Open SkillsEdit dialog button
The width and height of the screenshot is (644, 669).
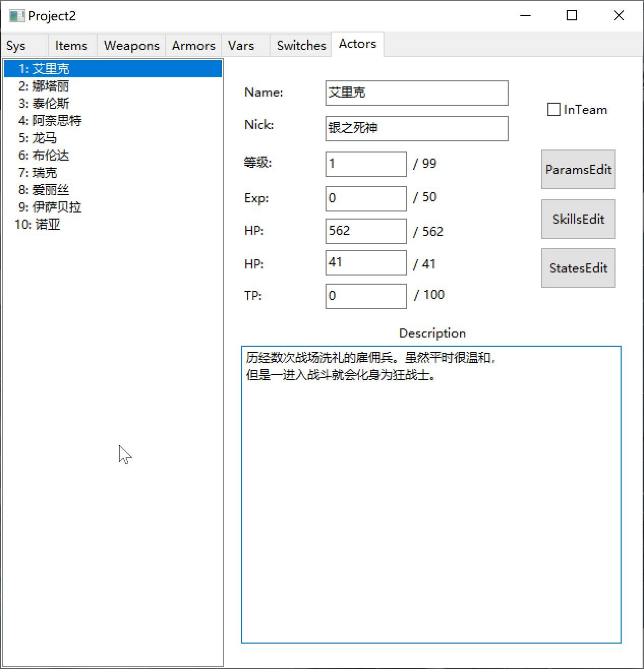point(578,219)
